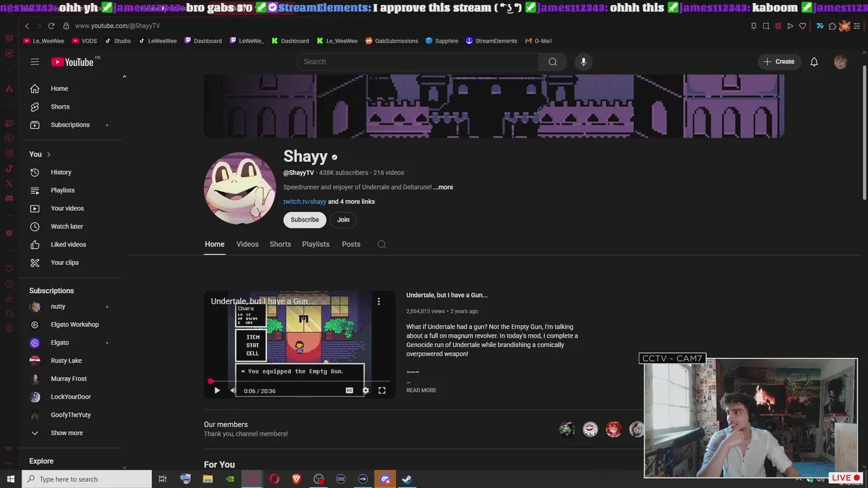Open Watch later in the sidebar
This screenshot has width=868, height=488.
[66, 226]
